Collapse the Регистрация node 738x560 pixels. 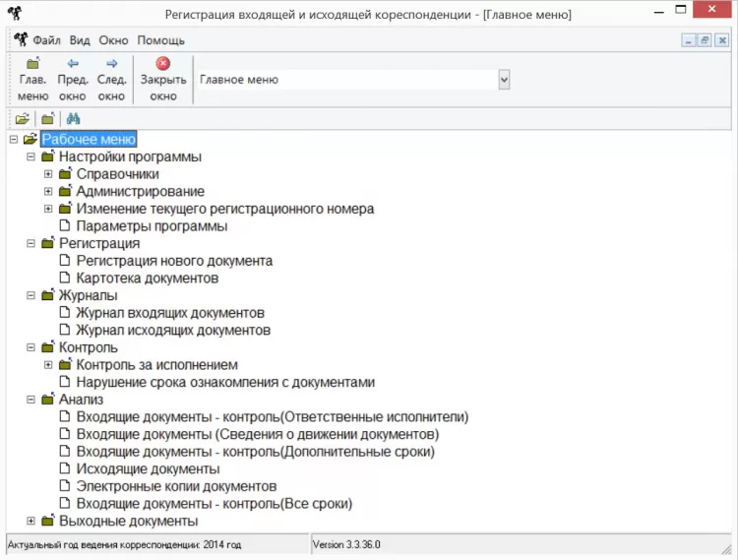[31, 243]
